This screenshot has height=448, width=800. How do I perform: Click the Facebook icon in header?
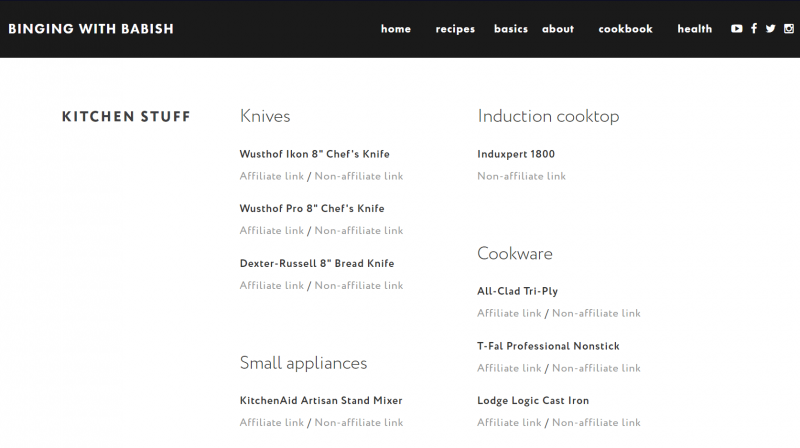[754, 29]
